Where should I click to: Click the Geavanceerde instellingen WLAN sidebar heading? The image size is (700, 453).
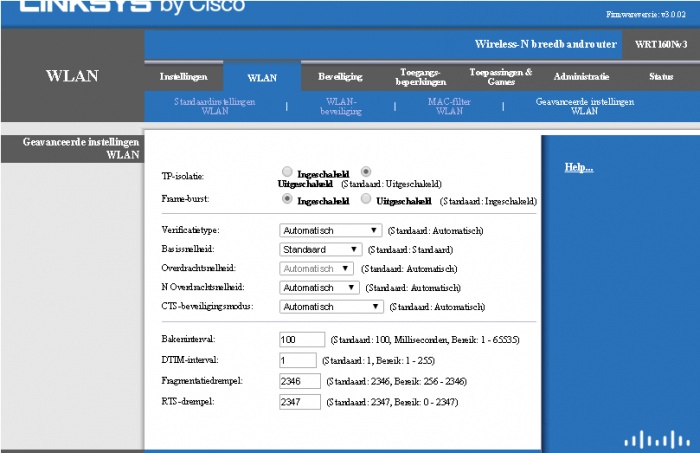pyautogui.click(x=81, y=149)
